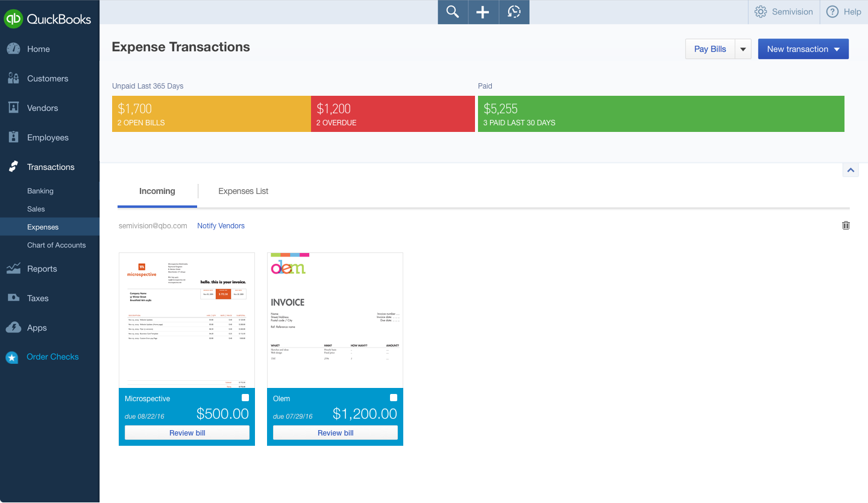
Task: Click the red $1,200 overdue bar
Action: pyautogui.click(x=393, y=114)
